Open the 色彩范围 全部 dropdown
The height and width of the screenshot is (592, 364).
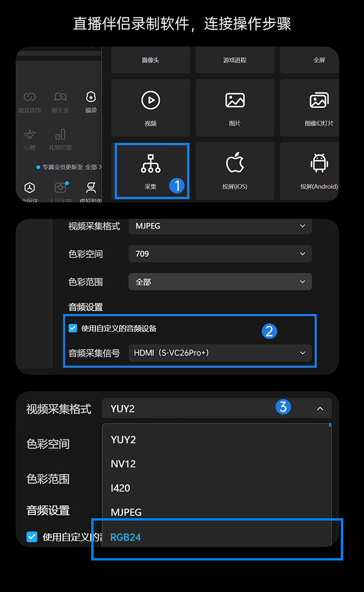[x=220, y=282]
